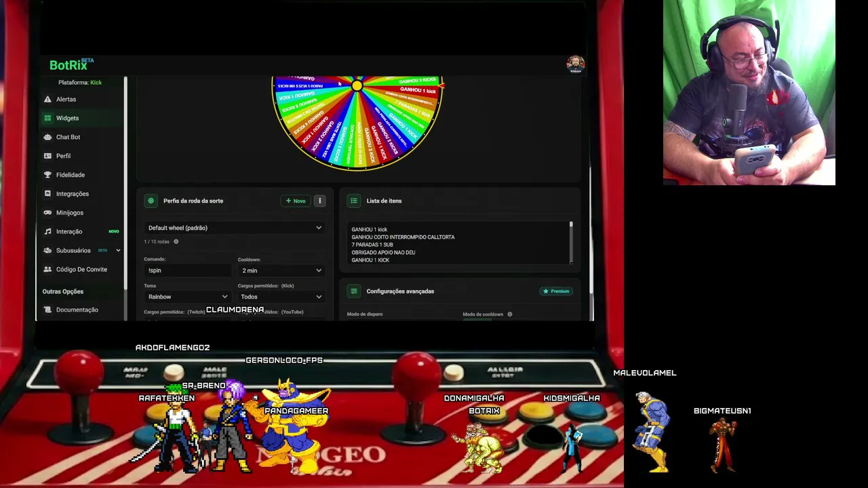
Task: Click the Comando input containing !spin
Action: (x=189, y=270)
